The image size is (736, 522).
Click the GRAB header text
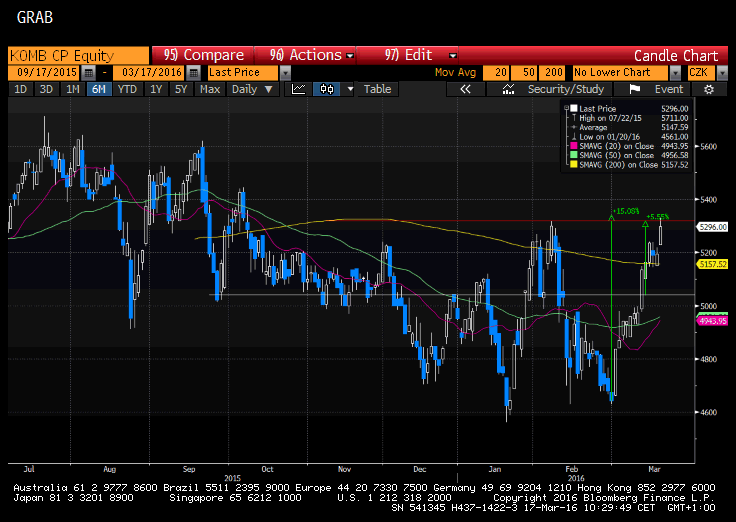pos(35,17)
